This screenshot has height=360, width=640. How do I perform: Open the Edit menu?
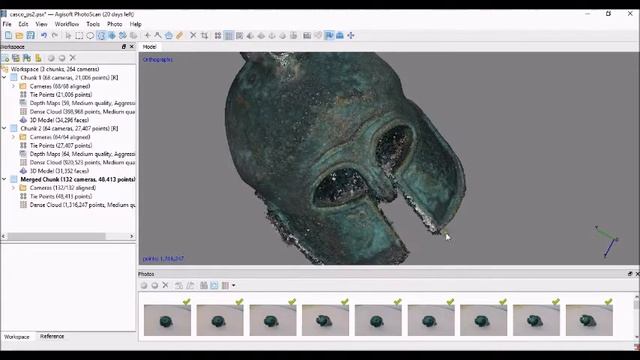[x=23, y=24]
